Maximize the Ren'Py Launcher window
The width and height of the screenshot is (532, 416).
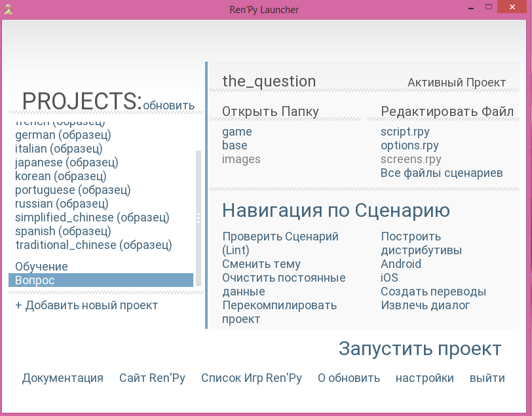(489, 7)
